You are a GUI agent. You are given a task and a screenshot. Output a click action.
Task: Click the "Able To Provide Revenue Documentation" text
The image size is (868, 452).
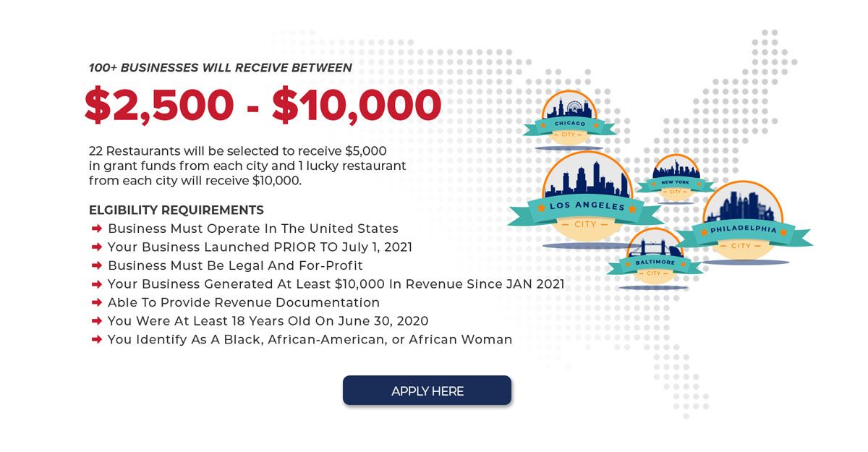(244, 302)
